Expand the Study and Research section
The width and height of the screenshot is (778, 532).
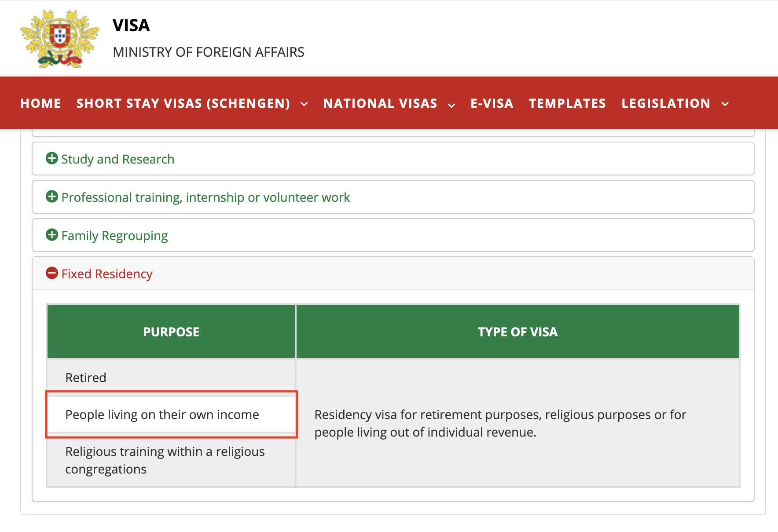click(x=118, y=159)
